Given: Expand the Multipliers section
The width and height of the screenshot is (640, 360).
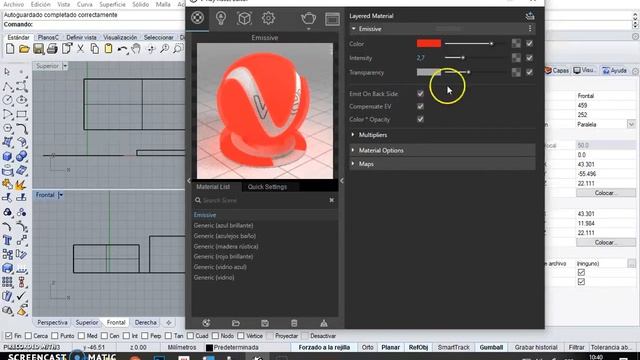Looking at the screenshot, I should pos(353,135).
